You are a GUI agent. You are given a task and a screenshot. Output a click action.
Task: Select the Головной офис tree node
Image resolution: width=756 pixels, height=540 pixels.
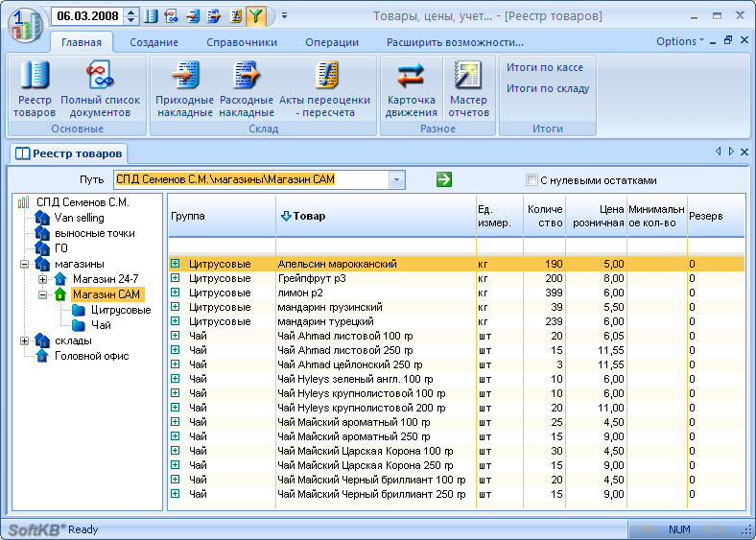[x=82, y=356]
